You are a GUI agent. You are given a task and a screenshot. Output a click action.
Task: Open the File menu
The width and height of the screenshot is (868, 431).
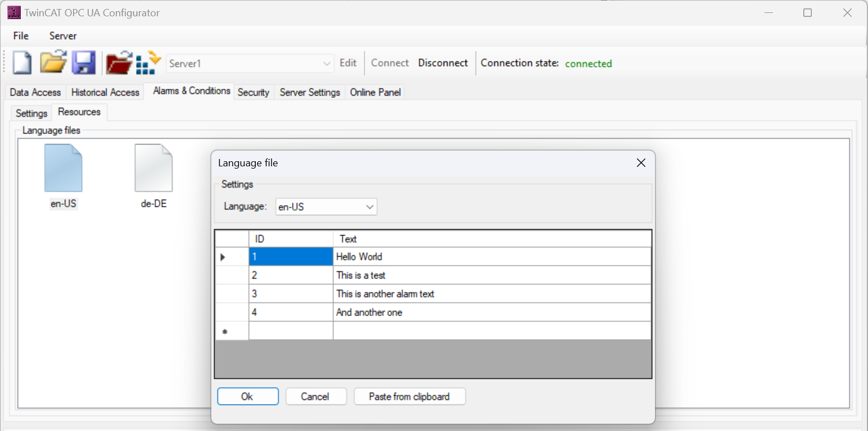tap(21, 35)
